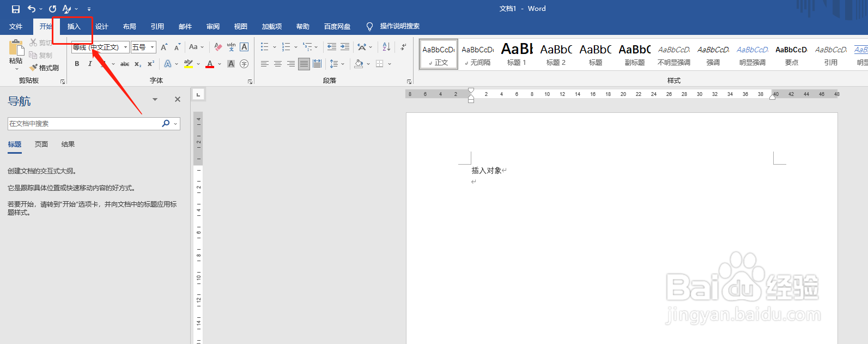The height and width of the screenshot is (344, 868).
Task: Toggle bold formatting
Action: point(77,64)
